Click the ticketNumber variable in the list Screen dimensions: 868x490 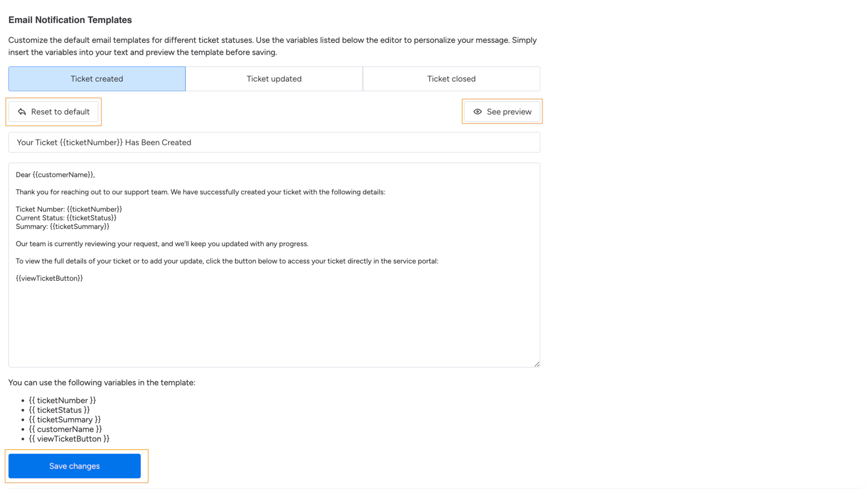[x=63, y=400]
